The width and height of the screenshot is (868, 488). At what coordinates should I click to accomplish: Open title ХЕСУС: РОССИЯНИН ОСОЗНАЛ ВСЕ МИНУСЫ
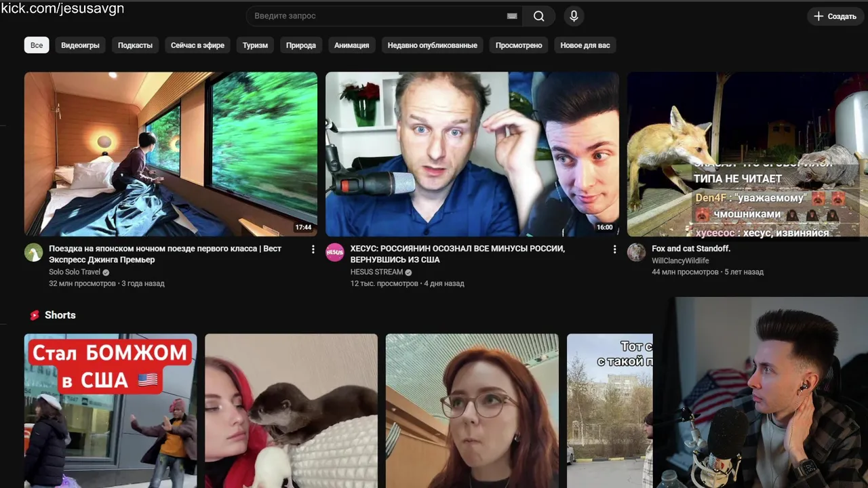(458, 254)
